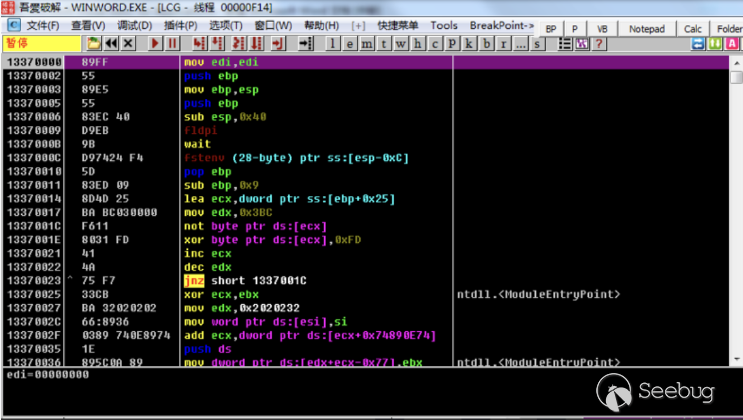Run the program with the play icon
The width and height of the screenshot is (743, 420).
(155, 44)
